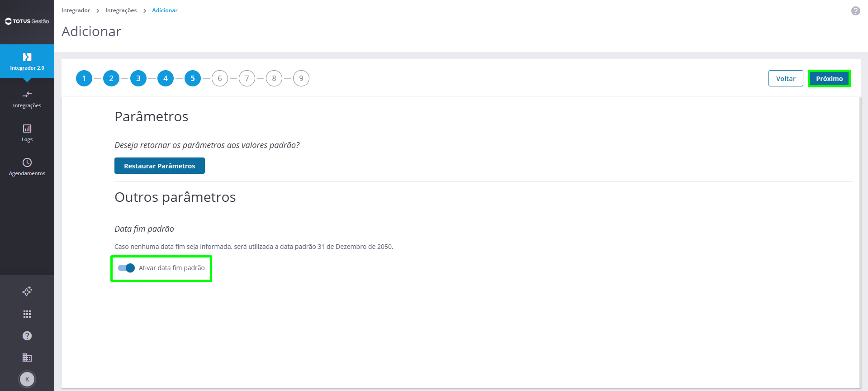868x391 pixels.
Task: Click the Parâmetros heading text
Action: pos(152,116)
